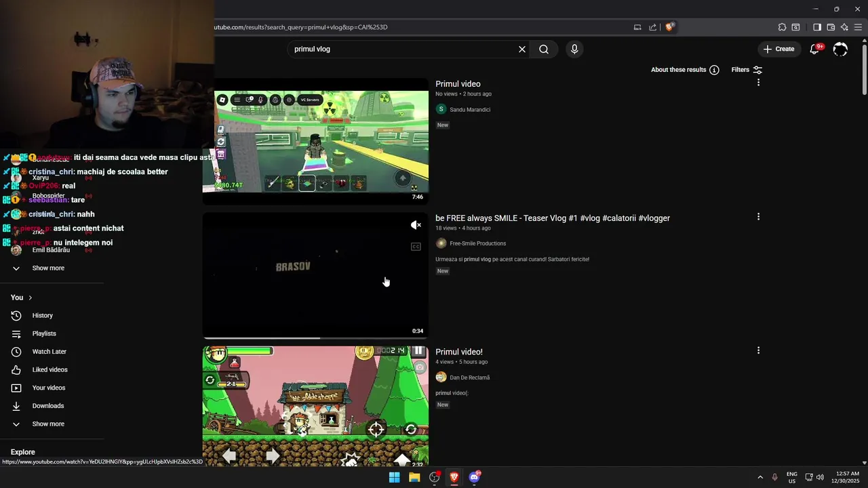Open the Roblox gameplay thumbnail
The image size is (868, 488).
(x=315, y=141)
